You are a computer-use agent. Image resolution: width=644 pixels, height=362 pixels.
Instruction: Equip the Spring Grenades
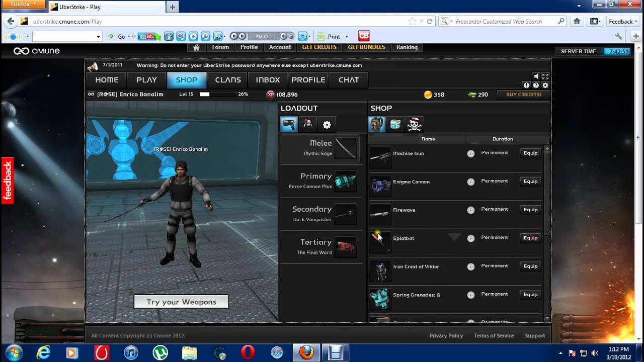[530, 294]
